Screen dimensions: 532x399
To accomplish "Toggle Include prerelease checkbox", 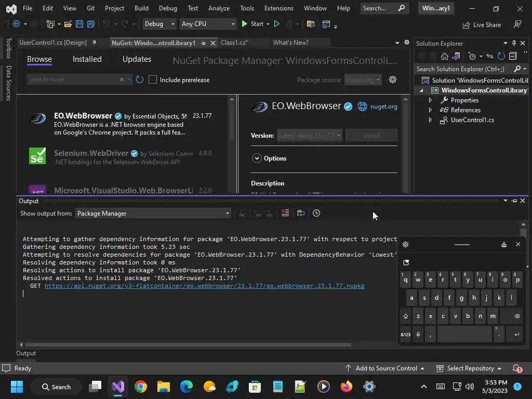I will 153,79.
